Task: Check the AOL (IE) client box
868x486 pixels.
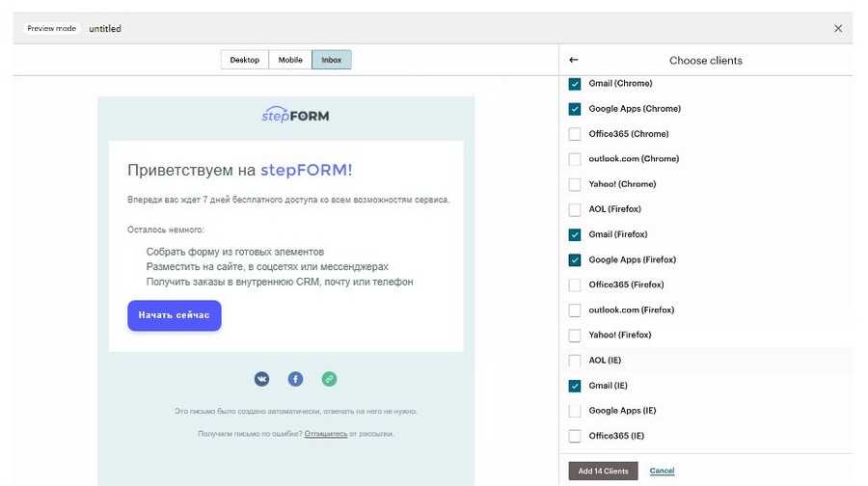Action: tap(575, 360)
